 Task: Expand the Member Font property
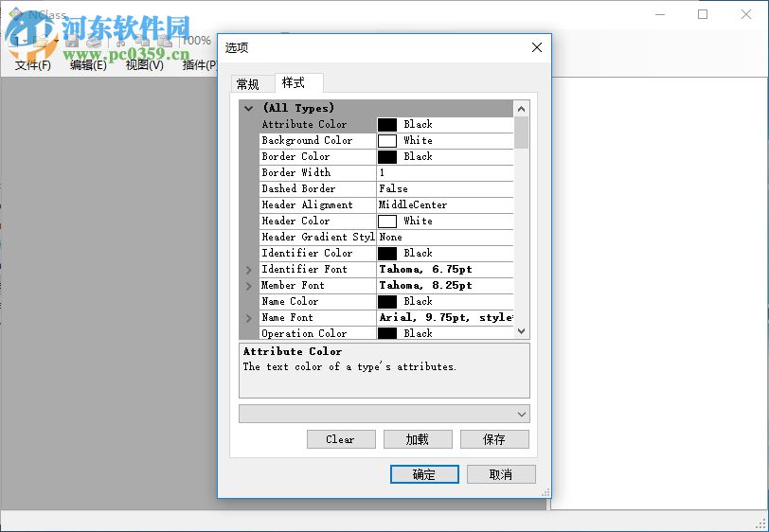pos(249,286)
